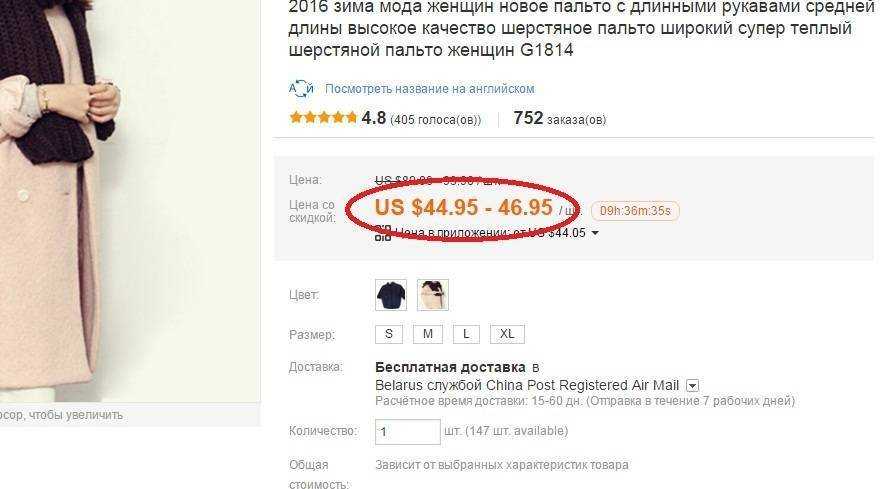Expand the app price dropdown arrow

pos(595,233)
